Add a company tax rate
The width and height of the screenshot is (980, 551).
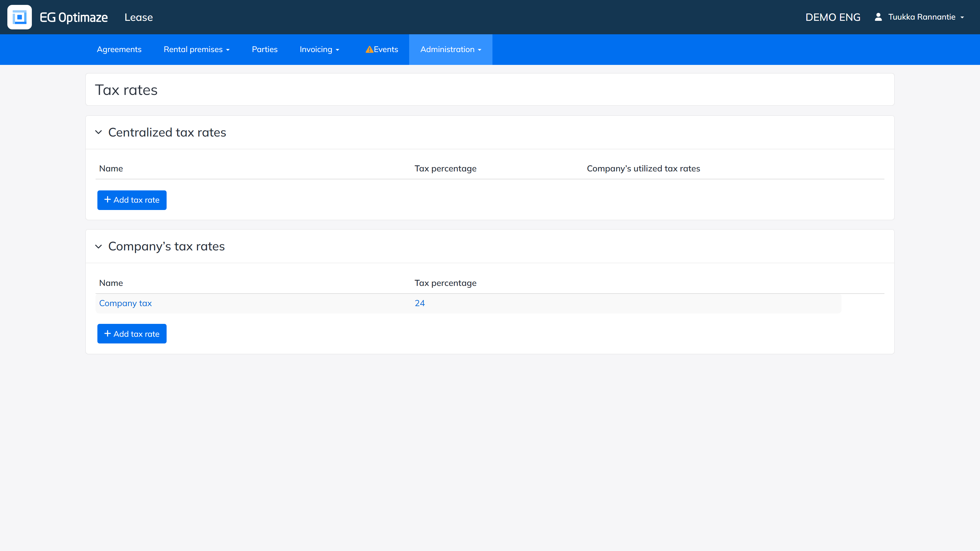coord(132,334)
